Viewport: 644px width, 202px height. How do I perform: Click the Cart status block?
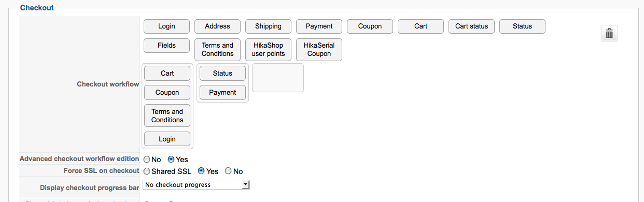(x=471, y=26)
